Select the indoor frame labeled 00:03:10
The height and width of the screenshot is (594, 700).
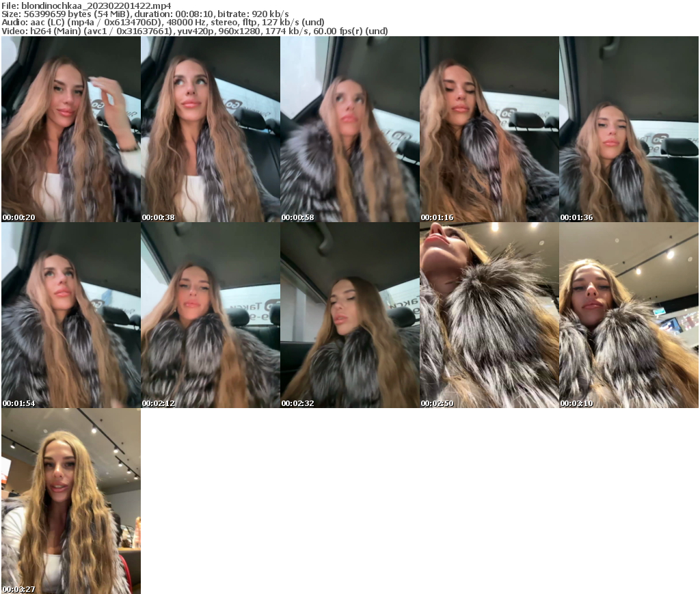point(630,314)
